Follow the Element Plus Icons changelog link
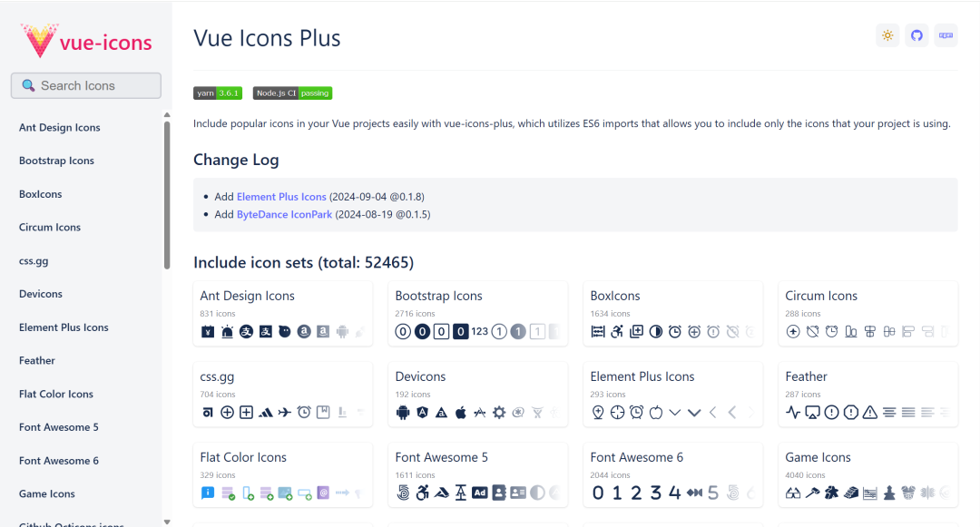Image resolution: width=980 pixels, height=527 pixels. [x=281, y=197]
